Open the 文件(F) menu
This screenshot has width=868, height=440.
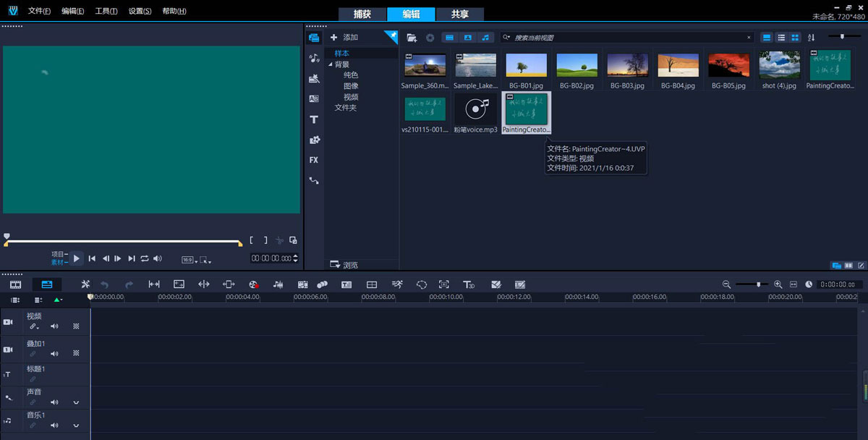(x=39, y=11)
